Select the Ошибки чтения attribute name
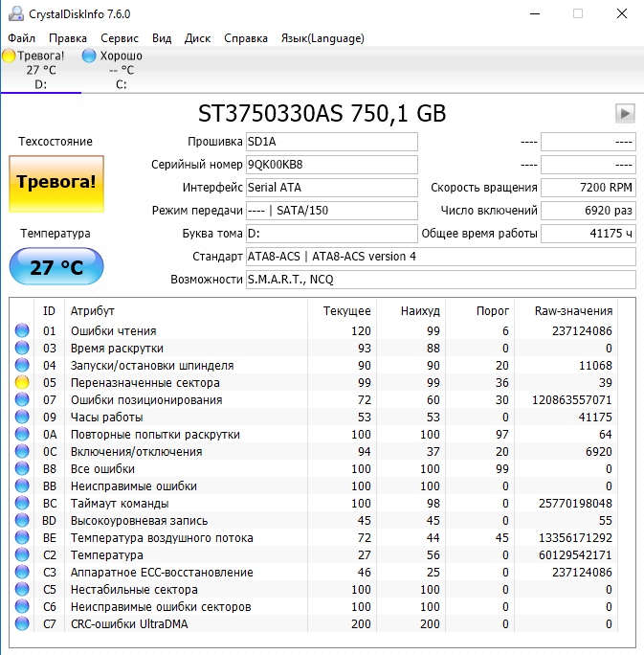 (x=114, y=330)
